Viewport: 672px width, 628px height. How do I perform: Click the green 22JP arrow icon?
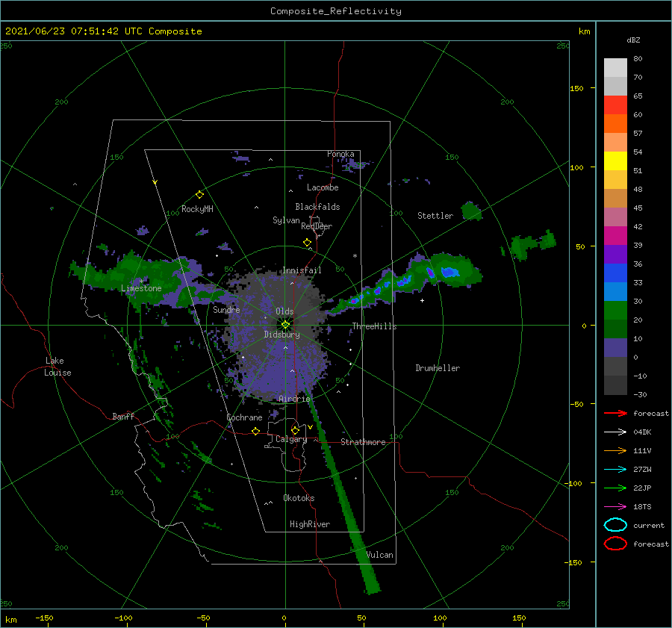(615, 488)
